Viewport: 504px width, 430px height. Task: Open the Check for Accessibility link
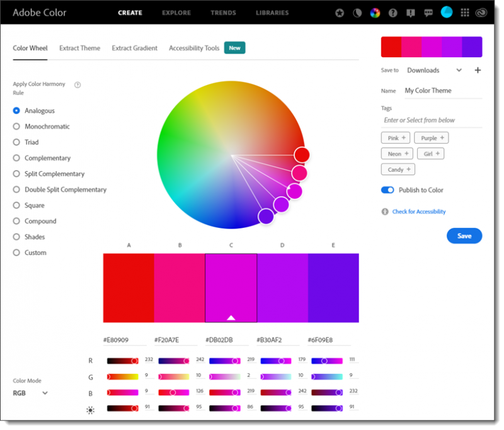(x=418, y=212)
